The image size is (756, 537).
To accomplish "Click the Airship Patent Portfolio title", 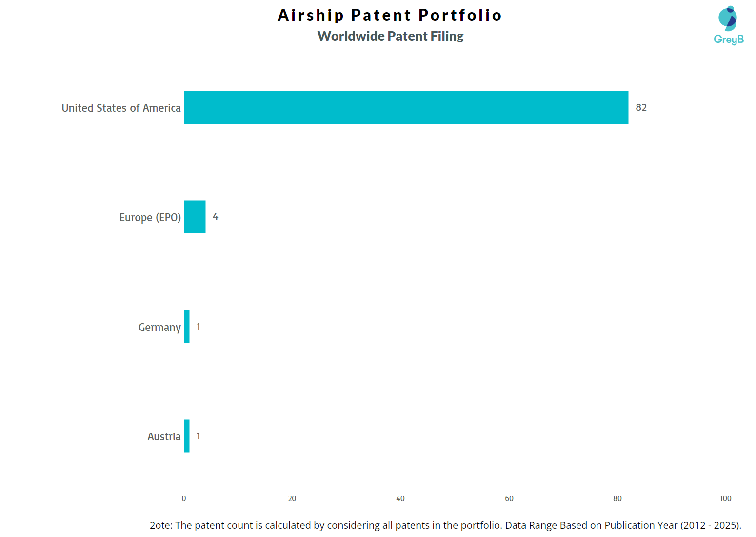I will (x=390, y=15).
